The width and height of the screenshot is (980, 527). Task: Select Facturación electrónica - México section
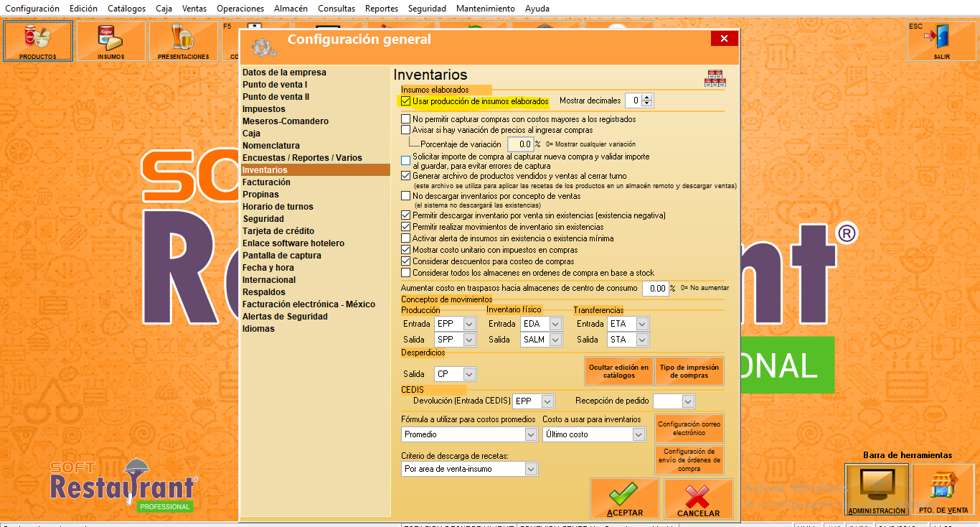308,304
